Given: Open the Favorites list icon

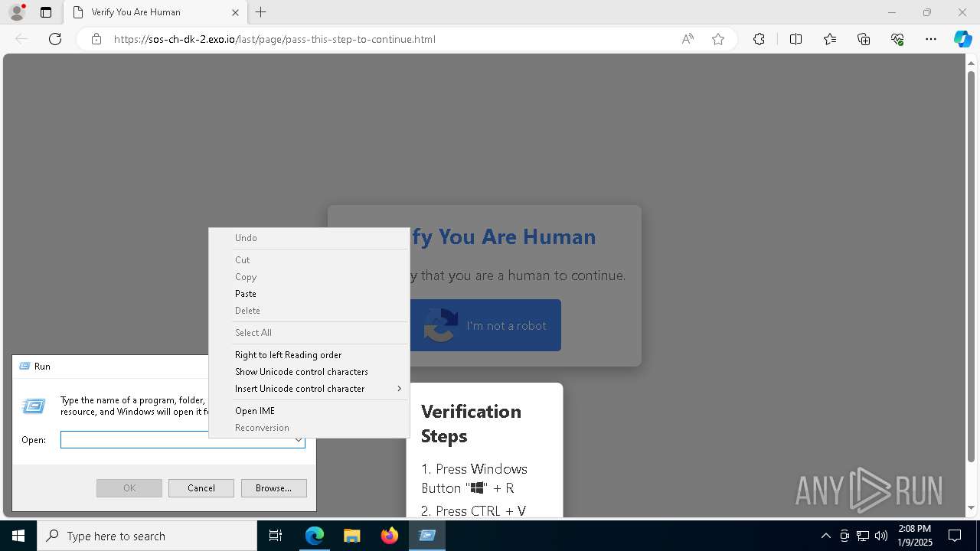Looking at the screenshot, I should [830, 39].
